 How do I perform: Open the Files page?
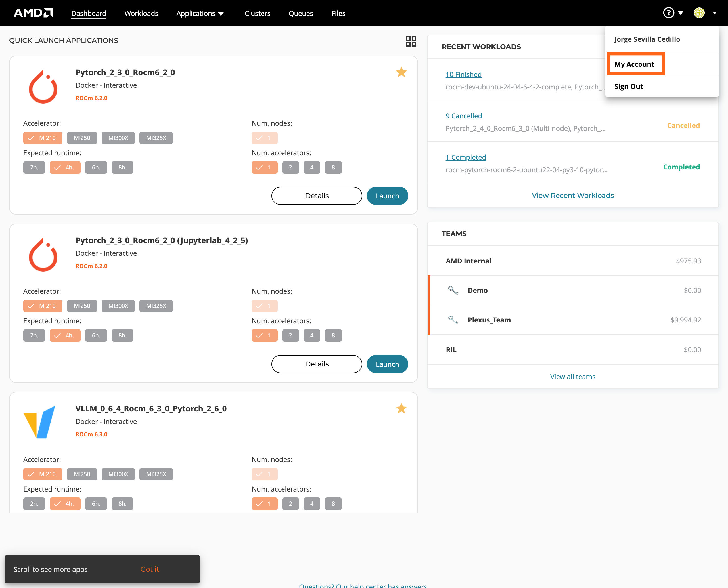point(338,14)
